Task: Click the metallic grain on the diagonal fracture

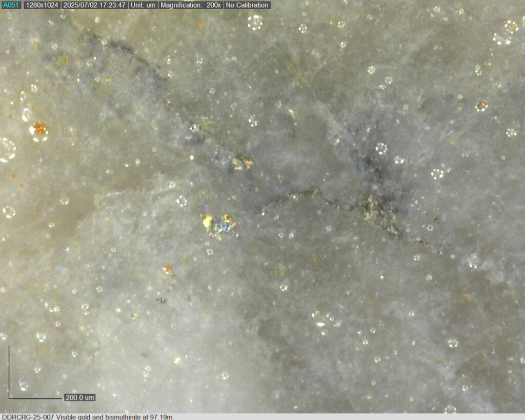Action: pyautogui.click(x=242, y=163)
